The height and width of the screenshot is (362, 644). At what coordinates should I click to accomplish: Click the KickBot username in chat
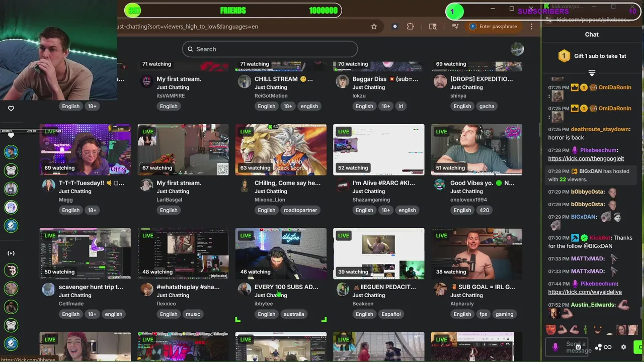tap(600, 238)
